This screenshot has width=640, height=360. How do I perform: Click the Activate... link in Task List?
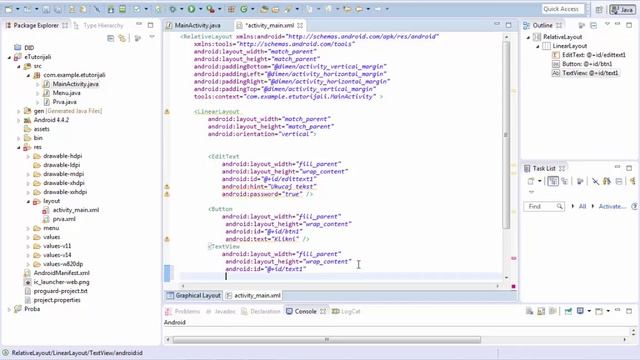pyautogui.click(x=612, y=207)
